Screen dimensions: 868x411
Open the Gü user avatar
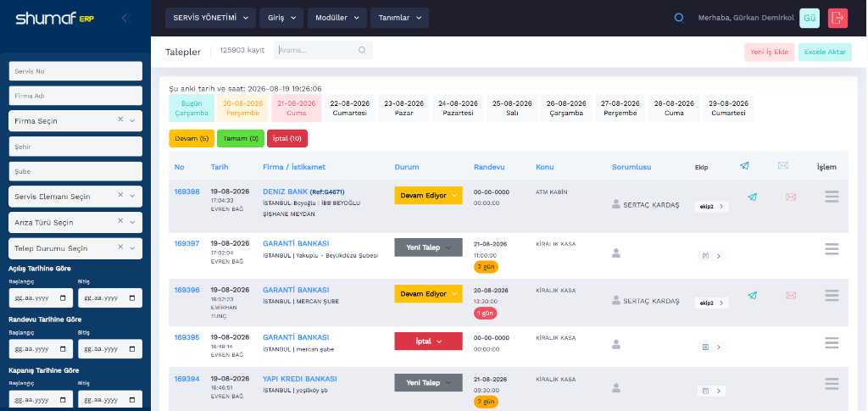point(810,18)
